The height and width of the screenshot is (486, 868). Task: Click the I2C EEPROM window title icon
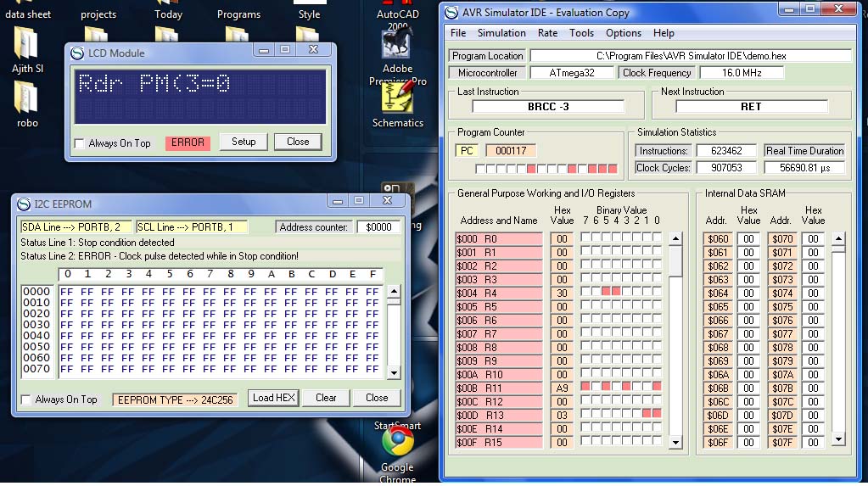pyautogui.click(x=24, y=204)
